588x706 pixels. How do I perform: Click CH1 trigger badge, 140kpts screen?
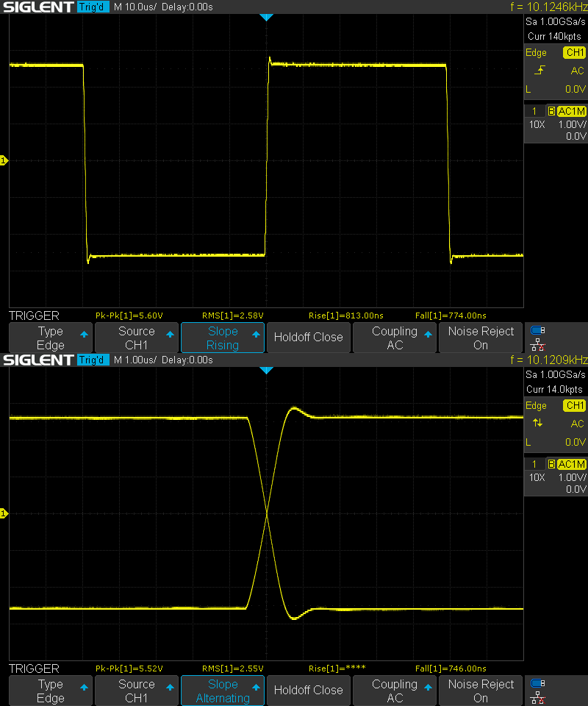tap(575, 53)
